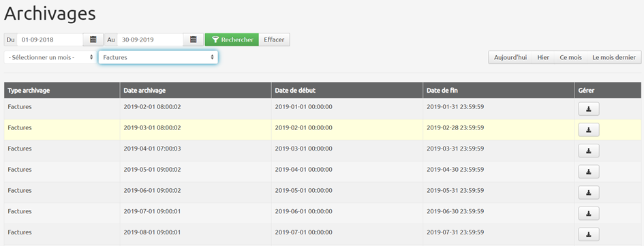
Task: Clear the filters with the Effacer button
Action: click(x=275, y=40)
